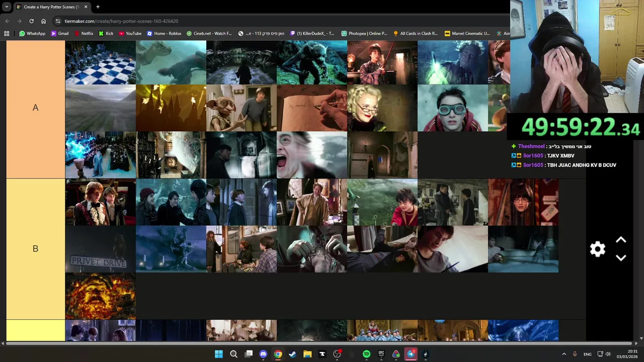Open File Explorer from the taskbar
This screenshot has width=644, height=362.
(x=307, y=354)
